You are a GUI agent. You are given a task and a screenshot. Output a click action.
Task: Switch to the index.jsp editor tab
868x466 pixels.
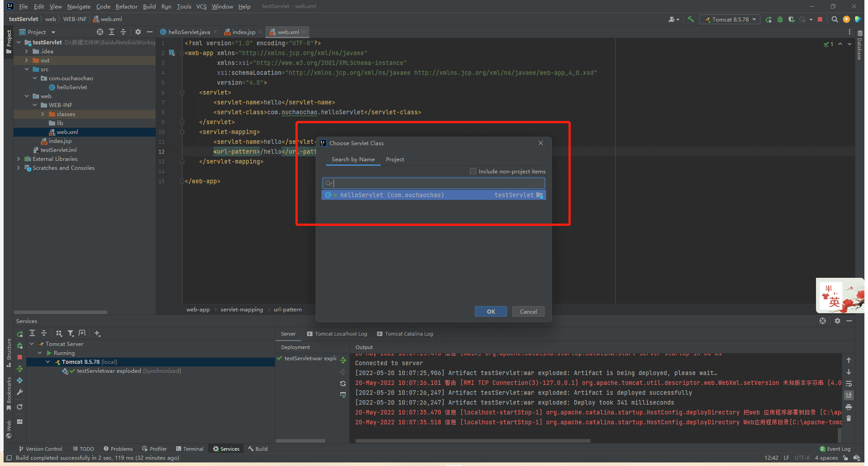pos(243,32)
